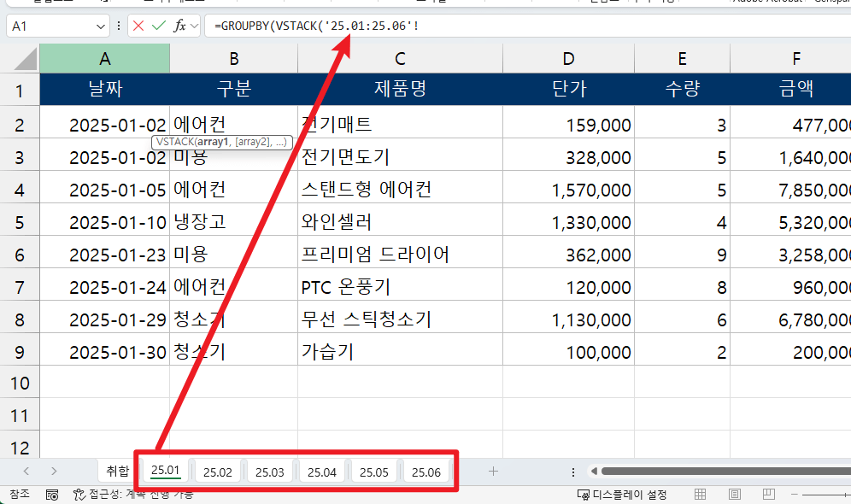Viewport: 851px width, 504px height.
Task: Switch to the 취합 sheet tab
Action: 118,471
